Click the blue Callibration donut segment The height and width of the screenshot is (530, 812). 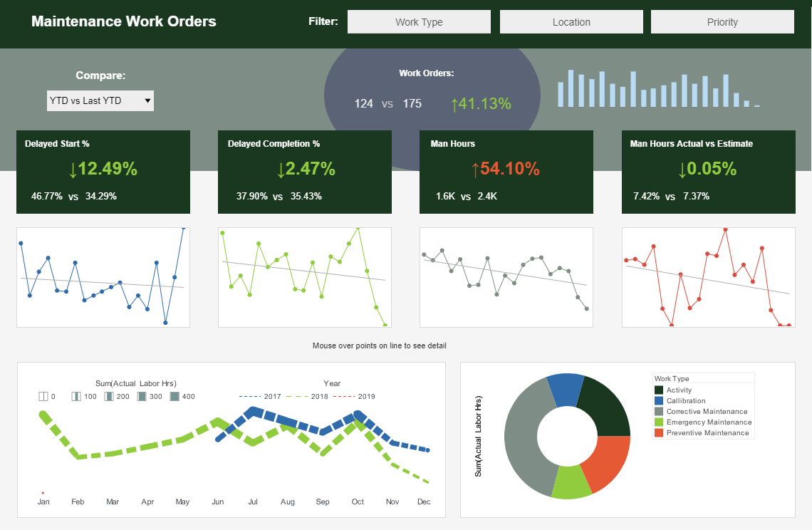(x=566, y=390)
